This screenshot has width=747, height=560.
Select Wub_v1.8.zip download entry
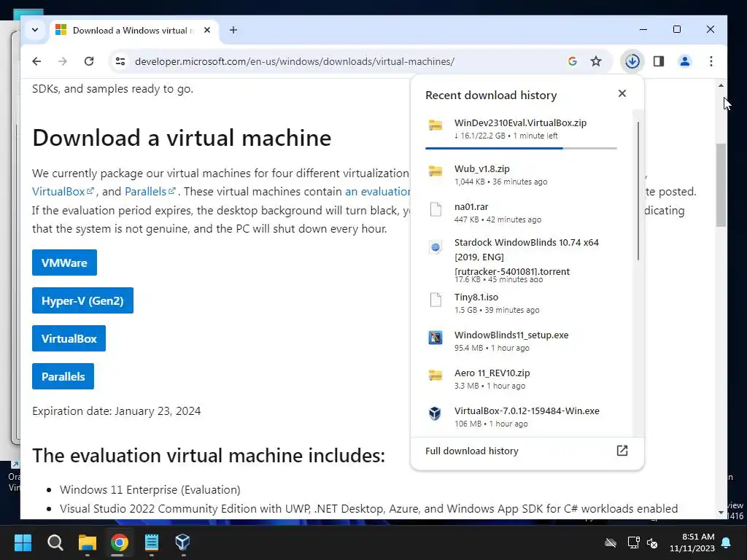click(x=521, y=175)
